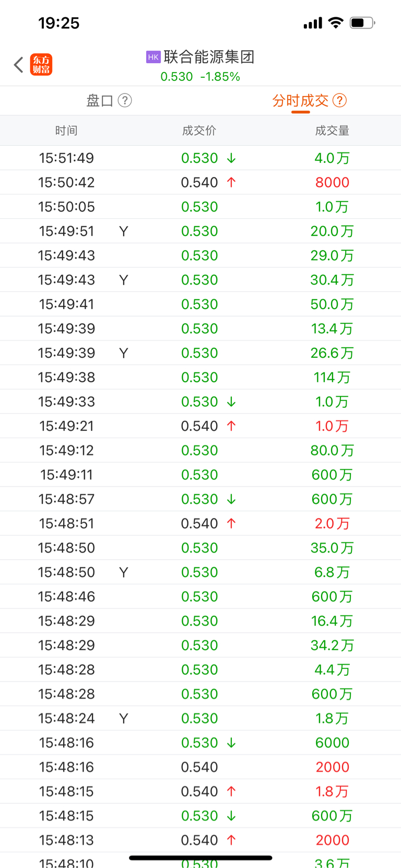Tap the home indicator bar
Viewport: 401px width, 868px height.
coord(200,858)
